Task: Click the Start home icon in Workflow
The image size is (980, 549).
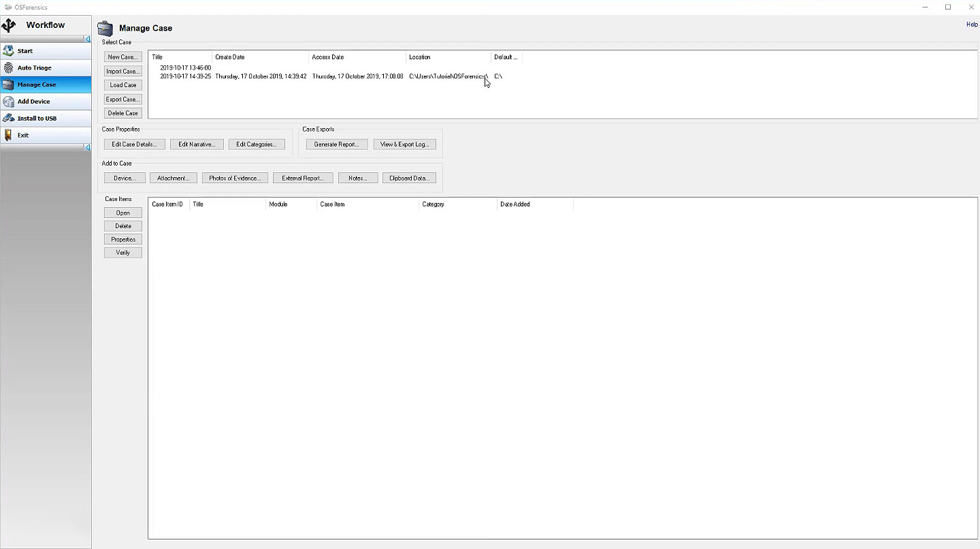Action: pos(8,51)
